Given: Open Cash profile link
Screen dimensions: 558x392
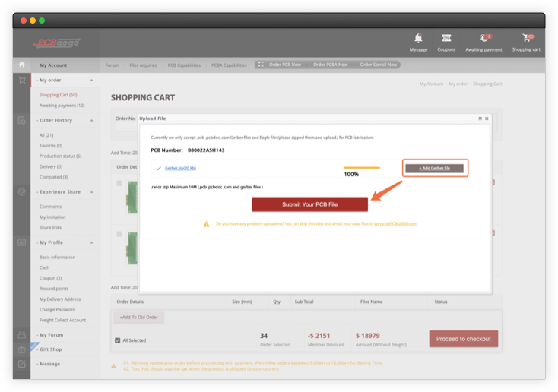Looking at the screenshot, I should pos(44,267).
